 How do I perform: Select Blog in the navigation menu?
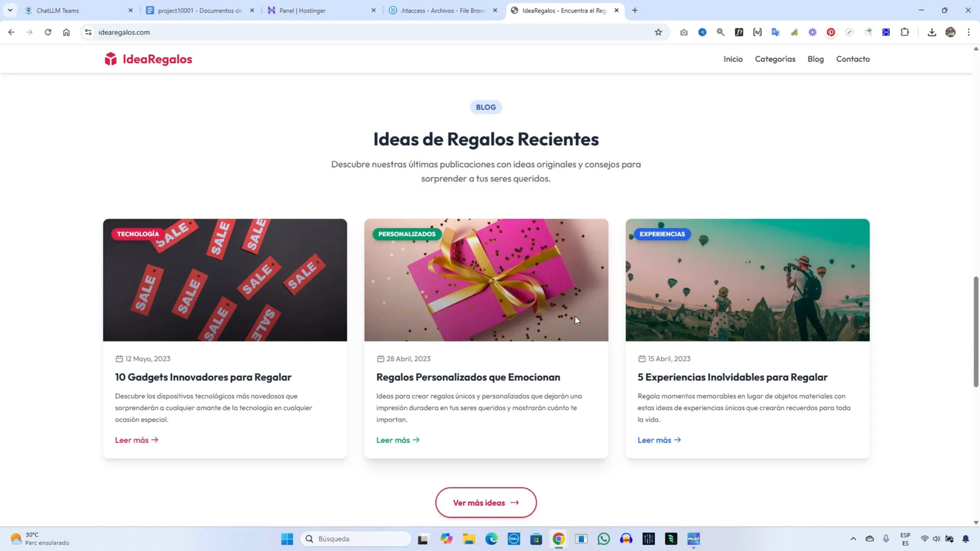[x=815, y=58]
